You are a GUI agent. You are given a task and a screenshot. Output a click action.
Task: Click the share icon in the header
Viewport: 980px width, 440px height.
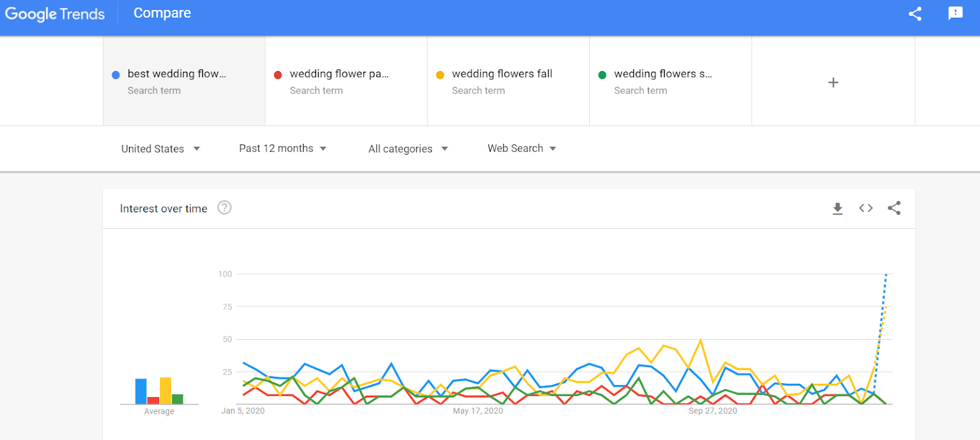pyautogui.click(x=915, y=13)
